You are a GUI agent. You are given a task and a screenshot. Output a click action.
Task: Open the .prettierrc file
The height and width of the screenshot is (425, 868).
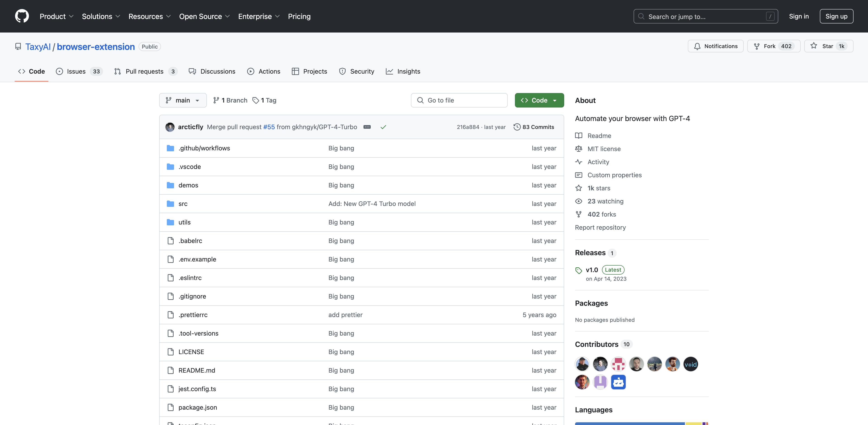click(x=193, y=315)
